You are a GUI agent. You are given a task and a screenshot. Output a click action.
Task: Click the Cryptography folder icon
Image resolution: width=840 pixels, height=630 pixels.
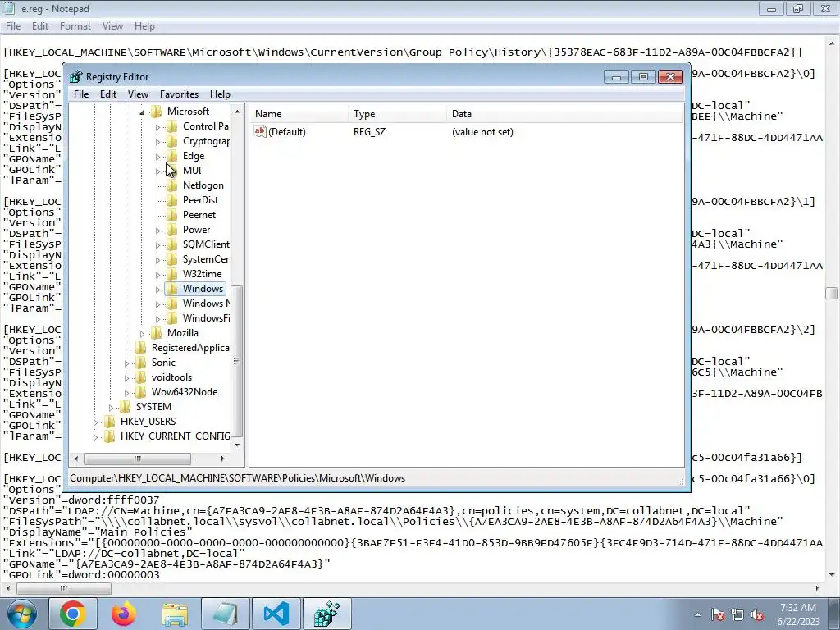point(172,141)
